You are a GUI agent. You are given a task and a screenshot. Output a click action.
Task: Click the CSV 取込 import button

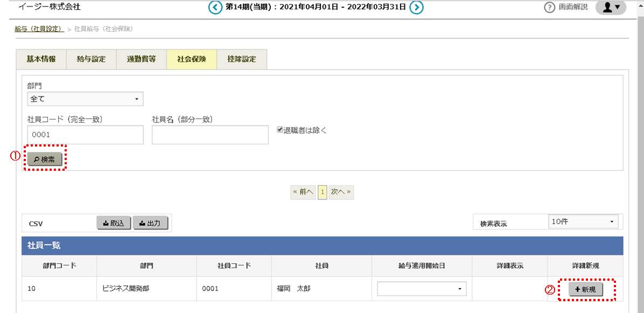click(114, 223)
